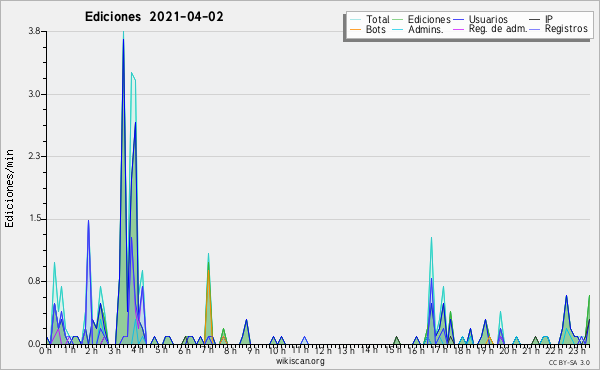Click the '15 h' x-axis label
The width and height of the screenshot is (600, 370).
(x=393, y=350)
